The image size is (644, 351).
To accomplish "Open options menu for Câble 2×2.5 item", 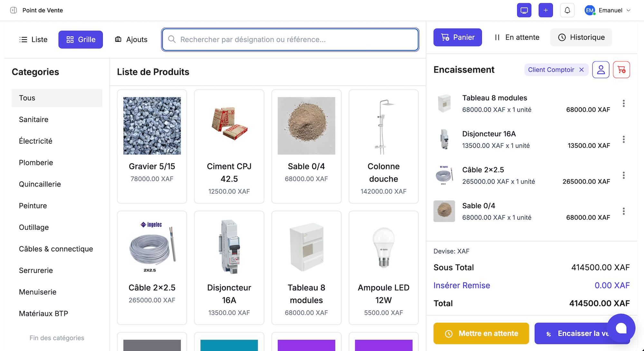I will point(624,175).
